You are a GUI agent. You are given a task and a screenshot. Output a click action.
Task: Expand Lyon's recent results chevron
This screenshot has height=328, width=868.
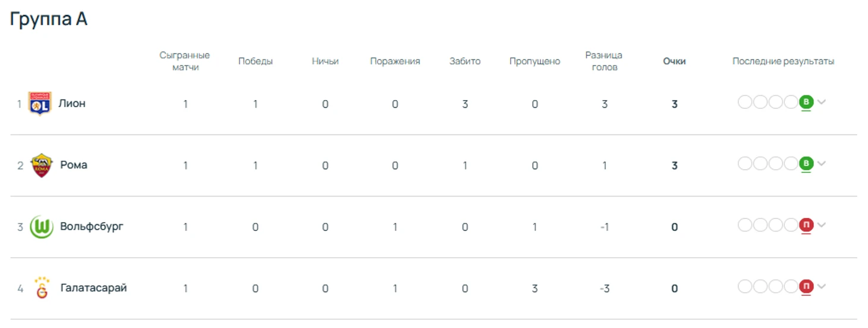click(x=822, y=102)
